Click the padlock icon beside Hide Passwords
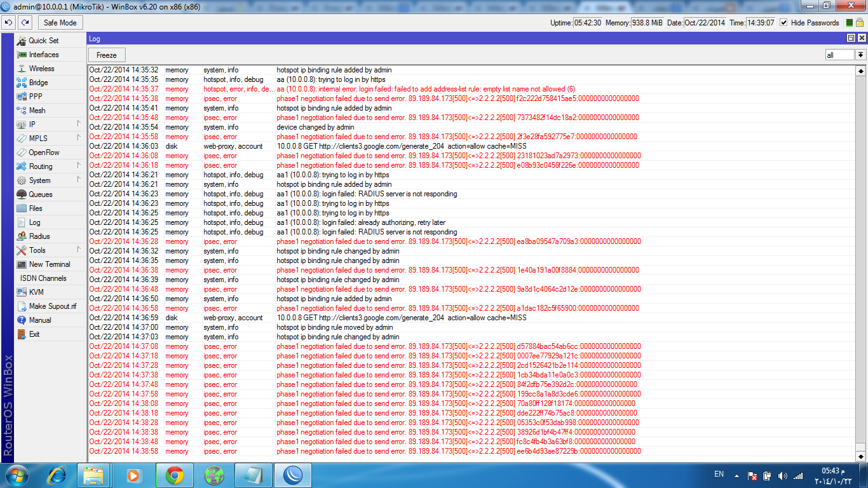The width and height of the screenshot is (868, 488). (x=859, y=22)
